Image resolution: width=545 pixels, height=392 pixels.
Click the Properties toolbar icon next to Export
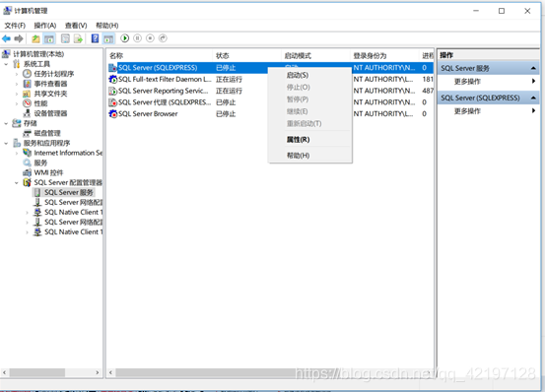65,38
